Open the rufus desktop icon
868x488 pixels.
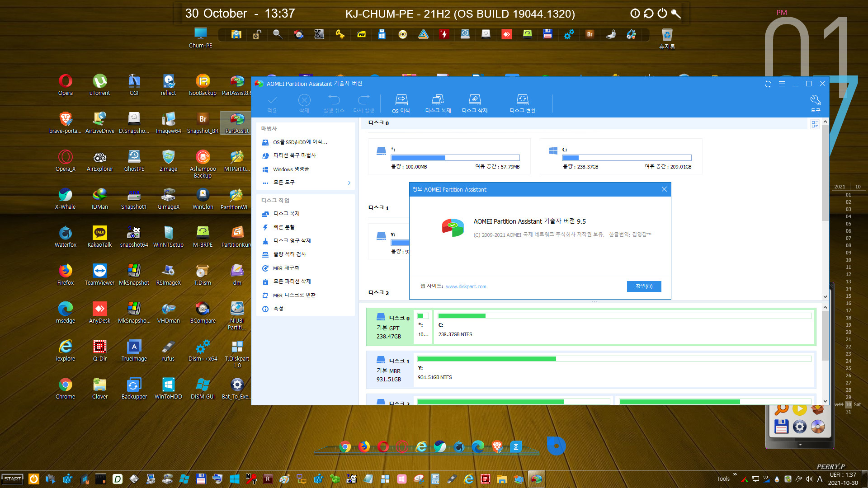(168, 351)
